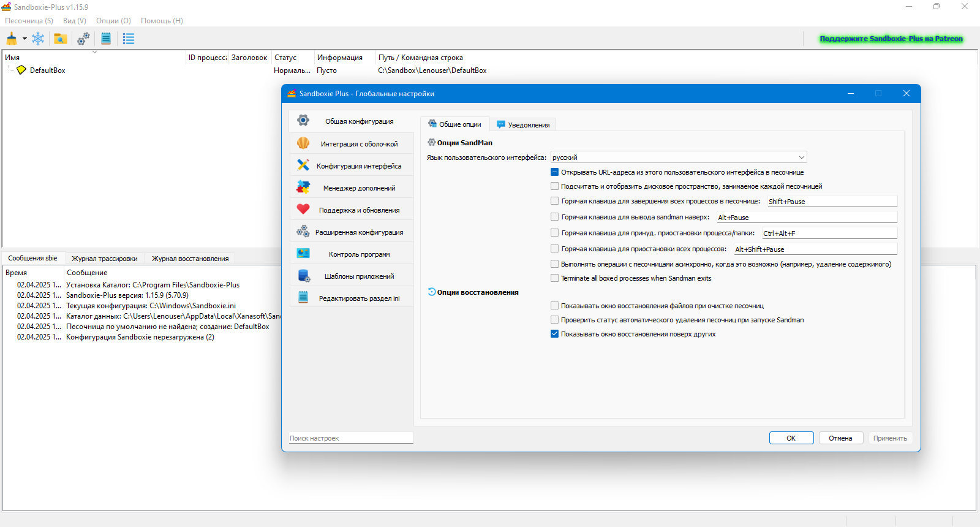The image size is (980, 527).
Task: Click the Sandboxie icon in settings dialog title
Action: click(x=292, y=93)
